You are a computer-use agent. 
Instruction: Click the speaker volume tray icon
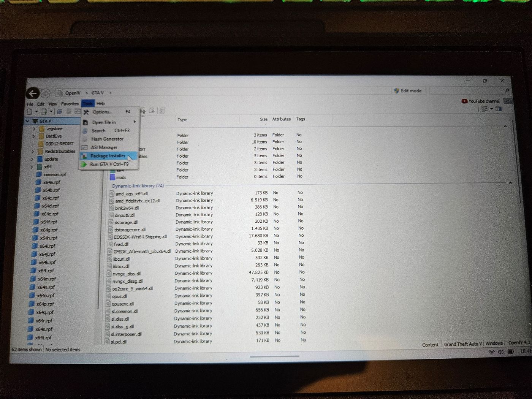[501, 352]
